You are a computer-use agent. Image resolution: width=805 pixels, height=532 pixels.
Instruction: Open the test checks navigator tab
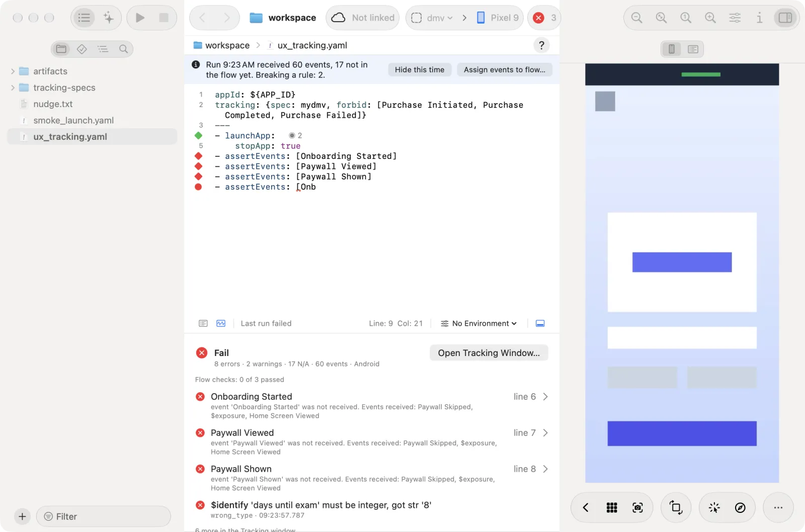[x=82, y=49]
